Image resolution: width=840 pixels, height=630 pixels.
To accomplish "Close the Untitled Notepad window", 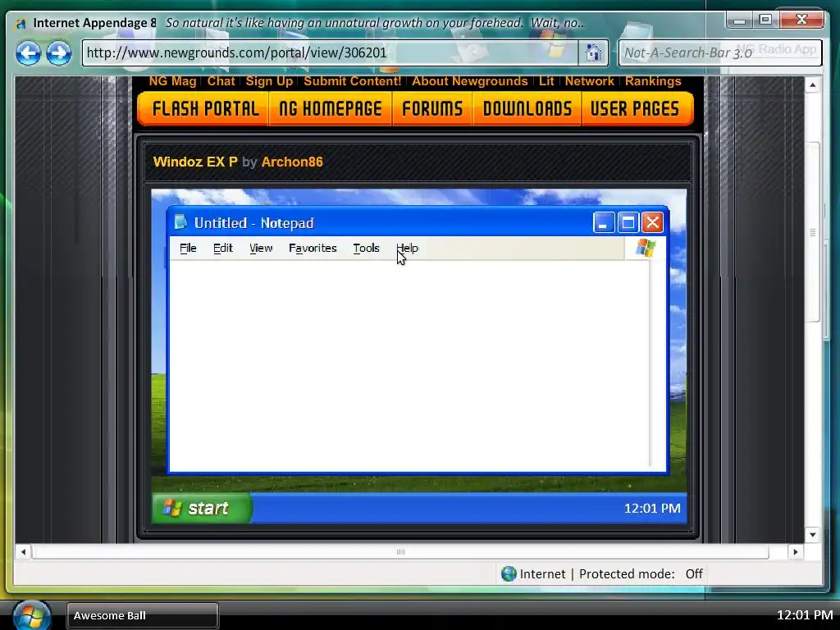I will pyautogui.click(x=652, y=222).
